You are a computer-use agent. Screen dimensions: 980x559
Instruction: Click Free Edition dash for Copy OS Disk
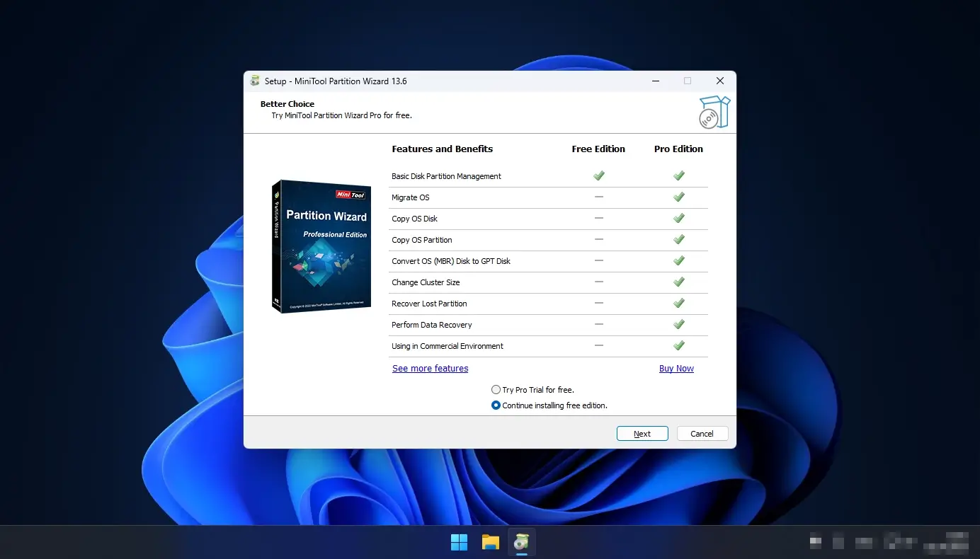(599, 218)
